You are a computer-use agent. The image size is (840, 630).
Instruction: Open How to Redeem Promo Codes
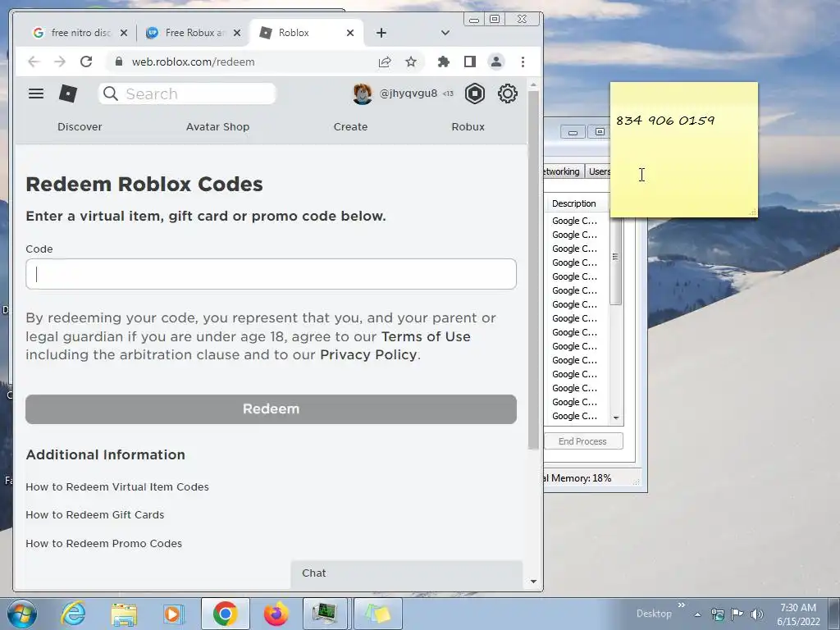[x=104, y=543]
